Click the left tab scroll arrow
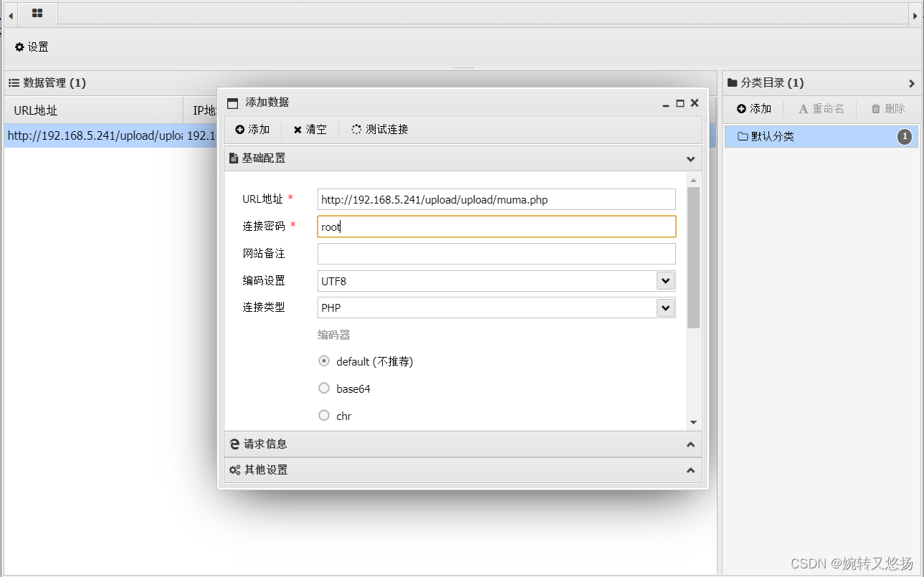 pos(10,14)
